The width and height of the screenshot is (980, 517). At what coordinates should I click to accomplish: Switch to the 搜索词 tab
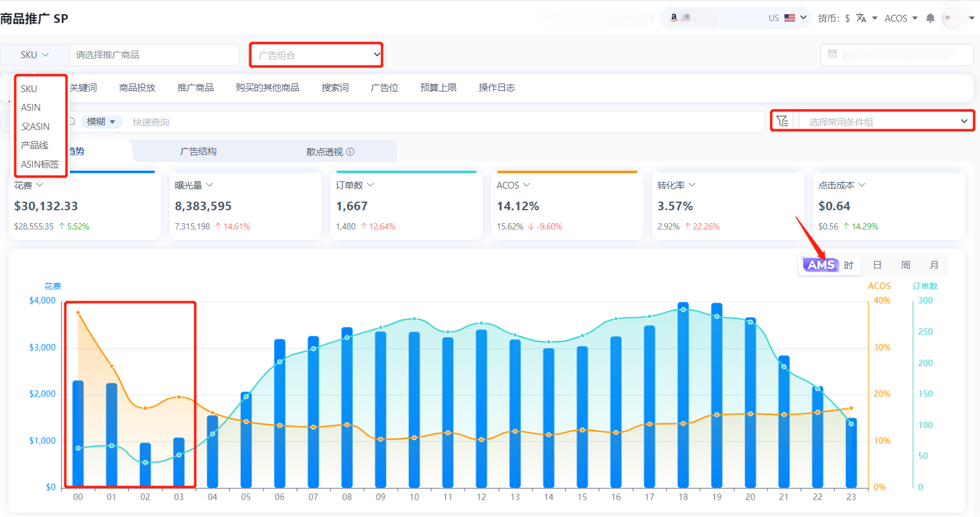335,88
